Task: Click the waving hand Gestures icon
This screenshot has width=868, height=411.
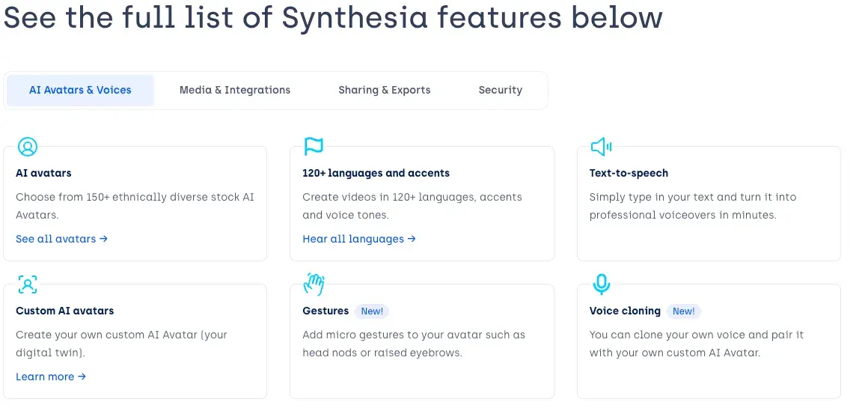Action: click(x=314, y=284)
